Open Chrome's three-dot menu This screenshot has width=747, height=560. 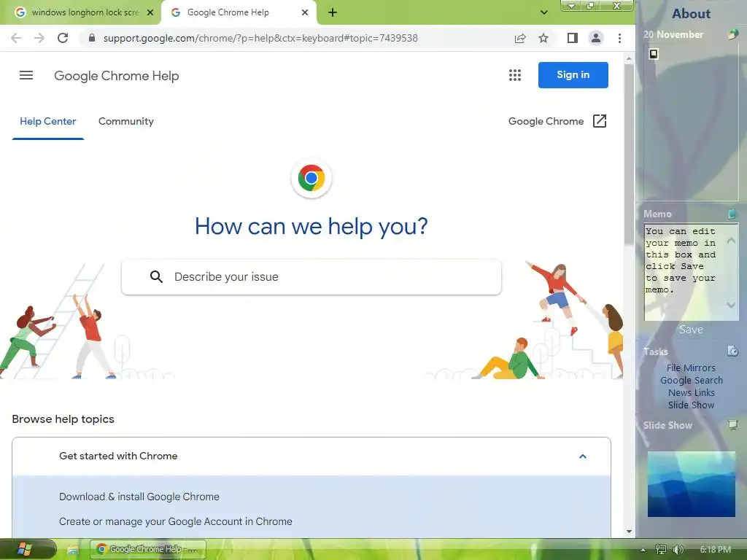click(619, 38)
